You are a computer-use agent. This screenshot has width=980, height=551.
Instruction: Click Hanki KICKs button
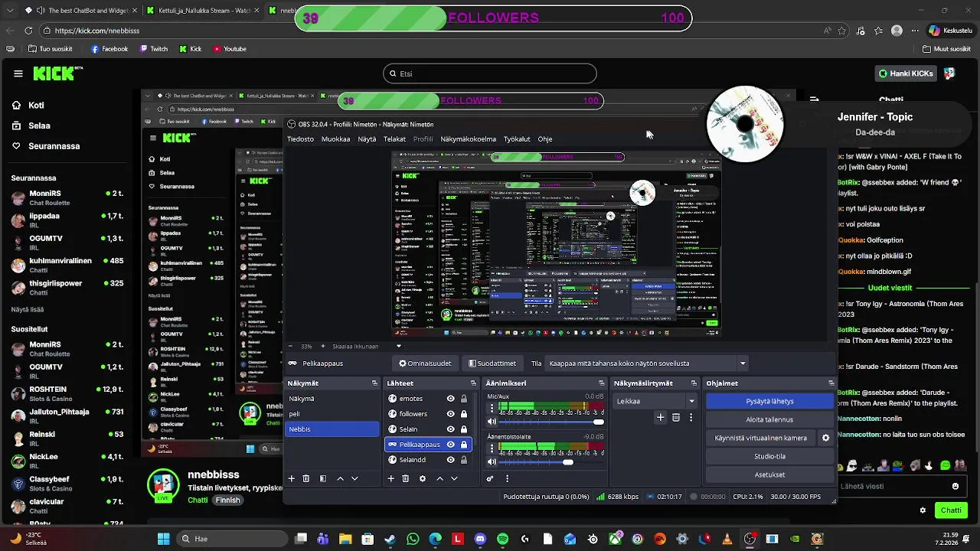[906, 73]
